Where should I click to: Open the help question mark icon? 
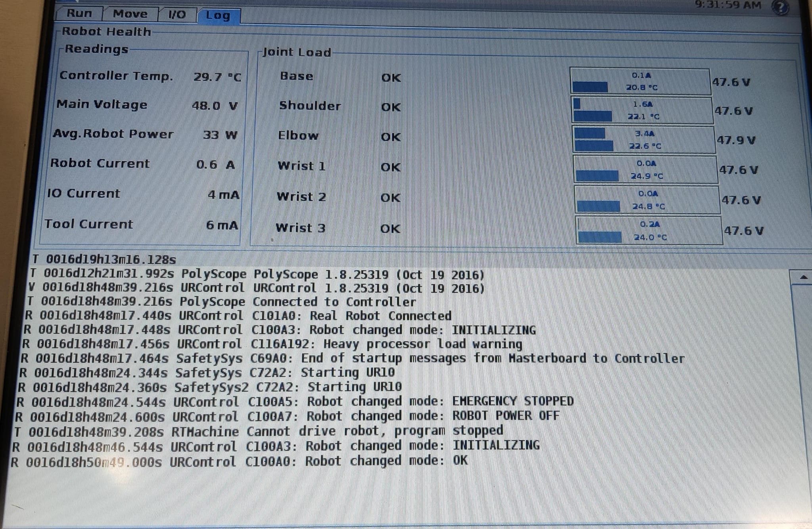[x=780, y=7]
